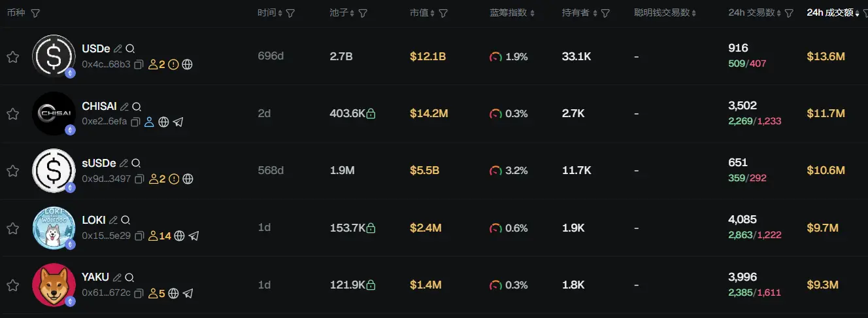868x318 pixels.
Task: Open the 持有者 column filter funnel
Action: tap(605, 13)
